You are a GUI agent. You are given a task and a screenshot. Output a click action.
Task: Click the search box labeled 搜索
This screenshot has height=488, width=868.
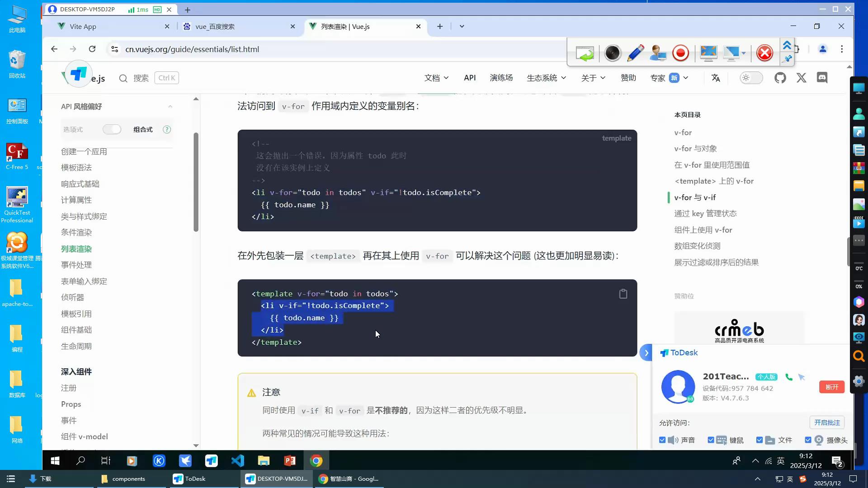tap(141, 78)
